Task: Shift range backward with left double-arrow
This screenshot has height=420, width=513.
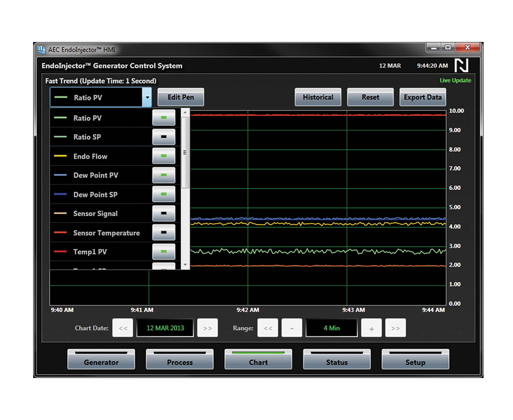Action: (x=268, y=328)
